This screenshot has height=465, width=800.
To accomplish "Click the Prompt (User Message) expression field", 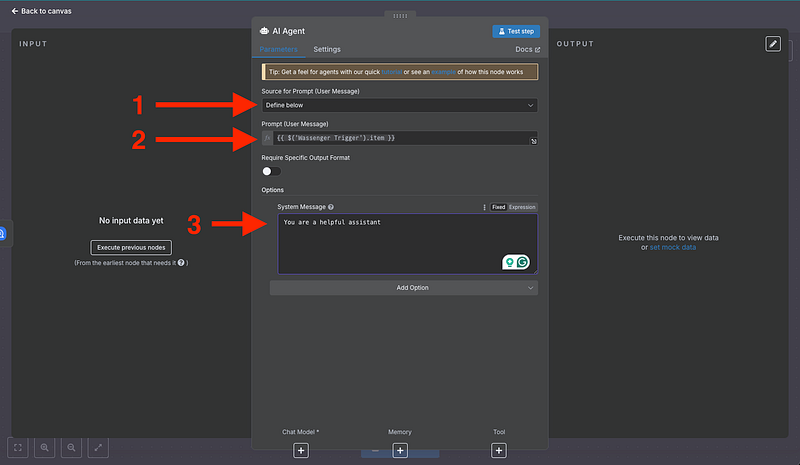I will click(x=399, y=137).
